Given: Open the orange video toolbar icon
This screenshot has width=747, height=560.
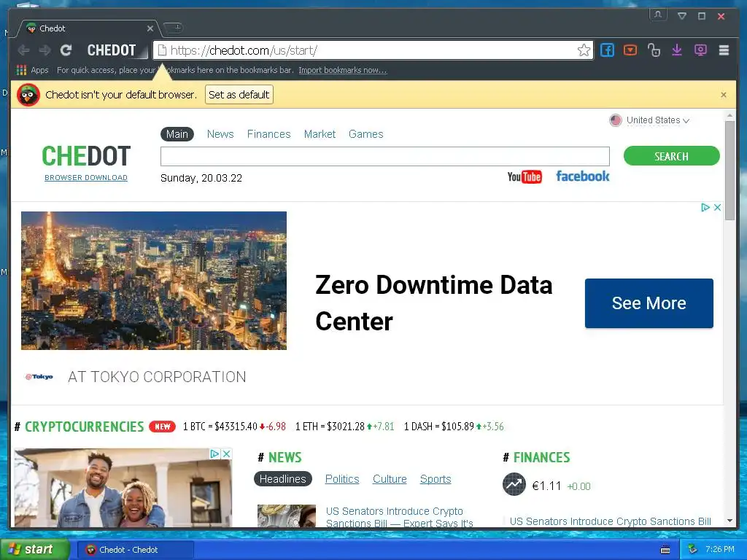Looking at the screenshot, I should point(630,50).
